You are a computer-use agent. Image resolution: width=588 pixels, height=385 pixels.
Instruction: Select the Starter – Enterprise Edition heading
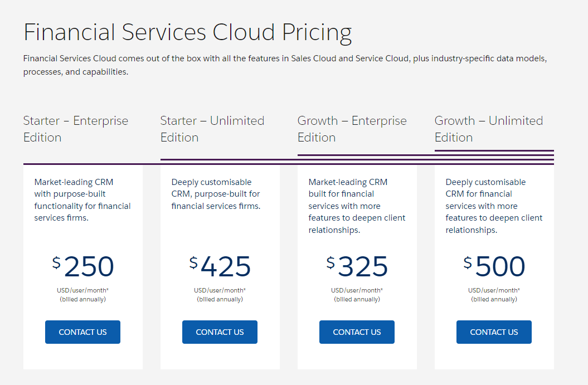point(76,129)
